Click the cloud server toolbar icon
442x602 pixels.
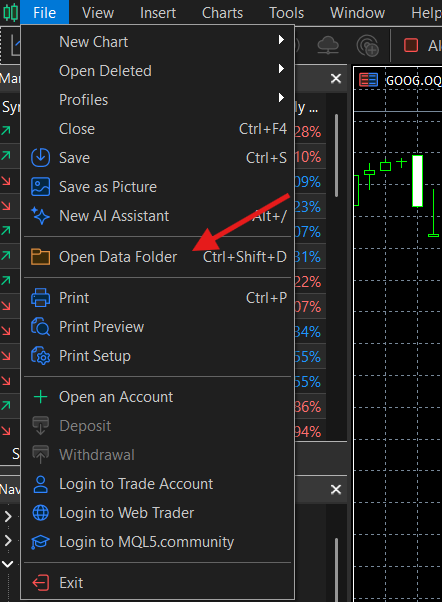[328, 46]
